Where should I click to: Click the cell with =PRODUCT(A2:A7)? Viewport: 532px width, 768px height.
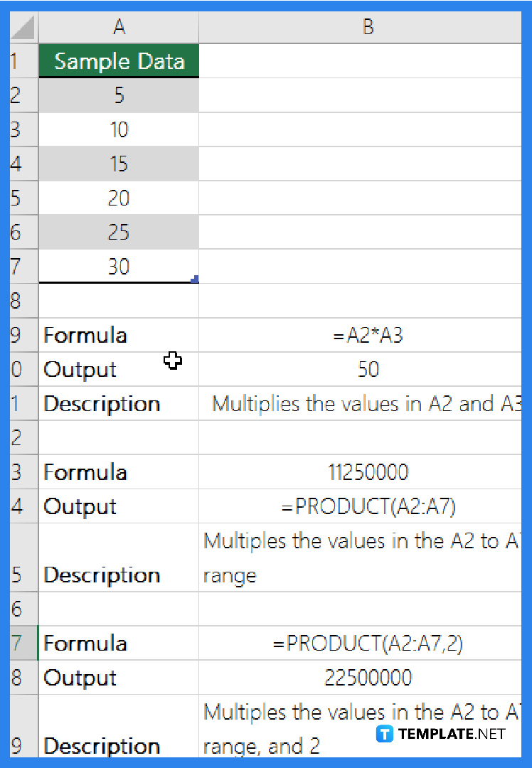point(367,506)
